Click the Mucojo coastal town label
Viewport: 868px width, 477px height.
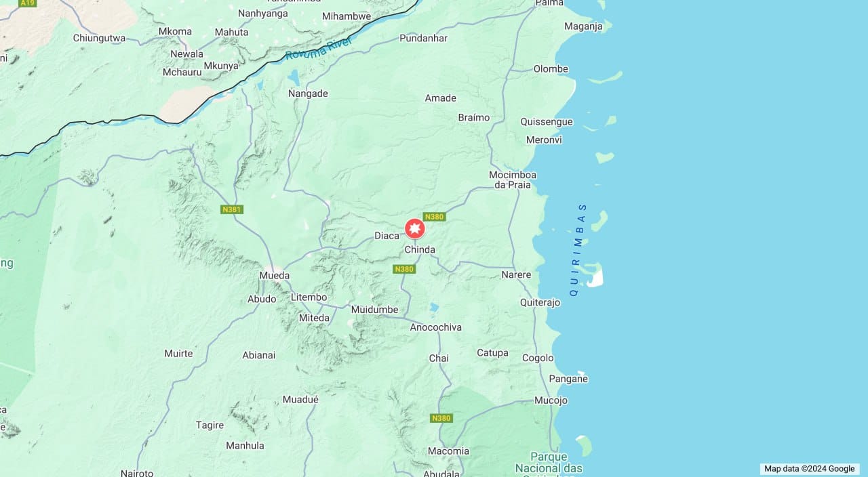551,400
